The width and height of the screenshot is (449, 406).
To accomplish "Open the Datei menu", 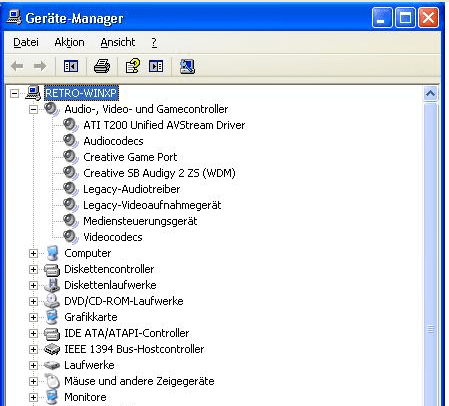I will pyautogui.click(x=26, y=42).
